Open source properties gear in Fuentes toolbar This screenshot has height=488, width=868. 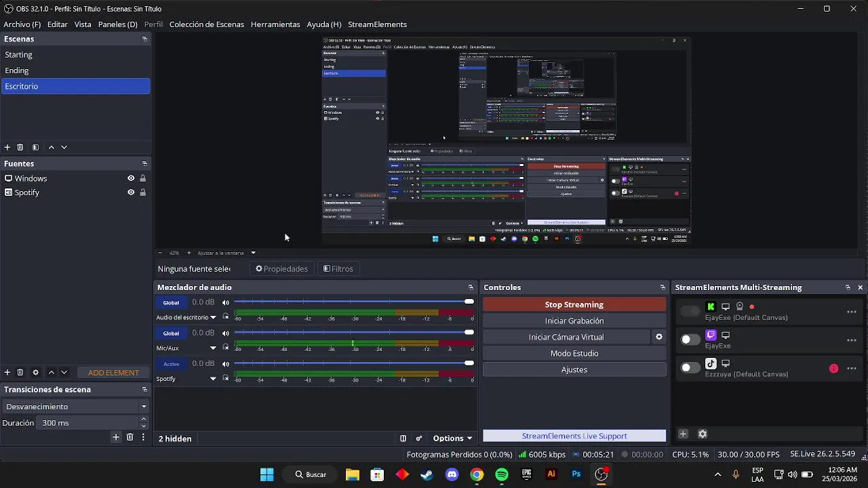[x=36, y=372]
